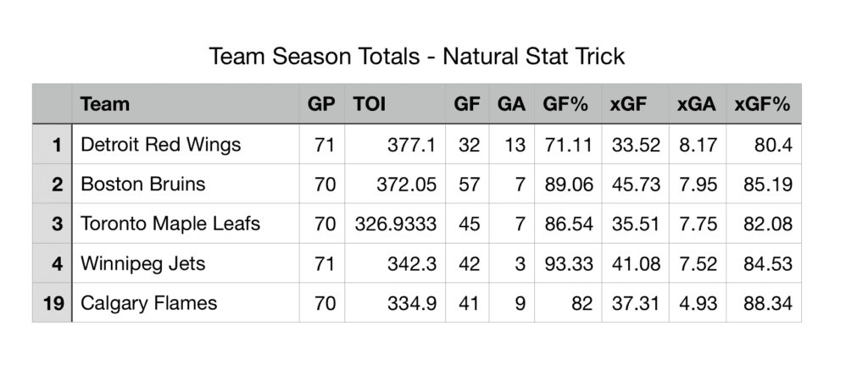Click the TOI column header
868x392 pixels.
click(x=369, y=104)
